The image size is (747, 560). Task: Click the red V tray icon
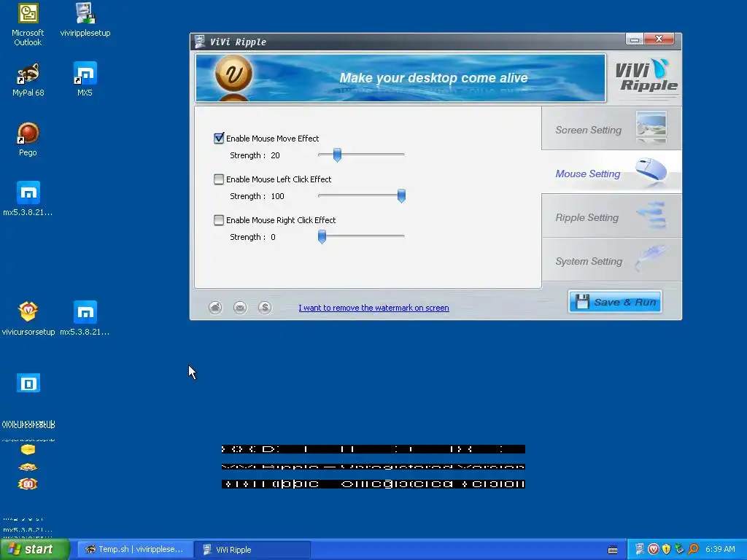653,550
